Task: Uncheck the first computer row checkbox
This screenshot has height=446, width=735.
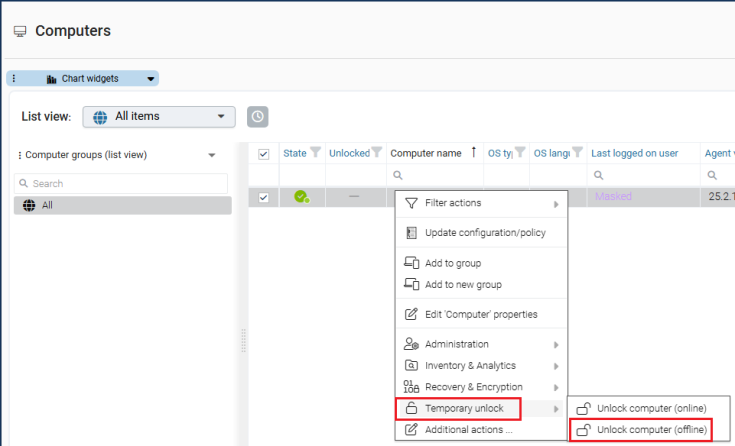Action: tap(264, 197)
